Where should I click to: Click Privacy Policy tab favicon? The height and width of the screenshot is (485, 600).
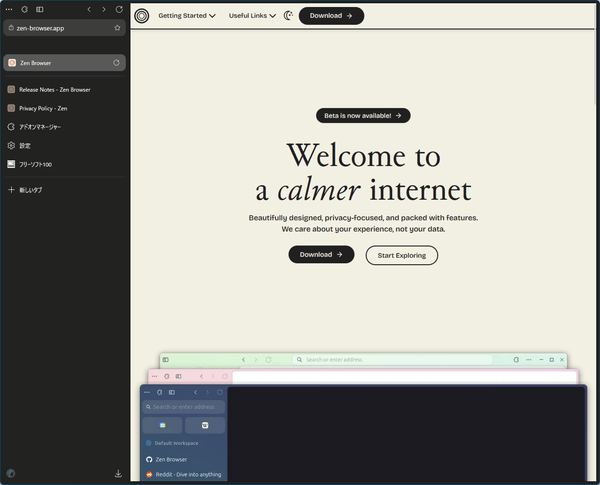point(11,108)
